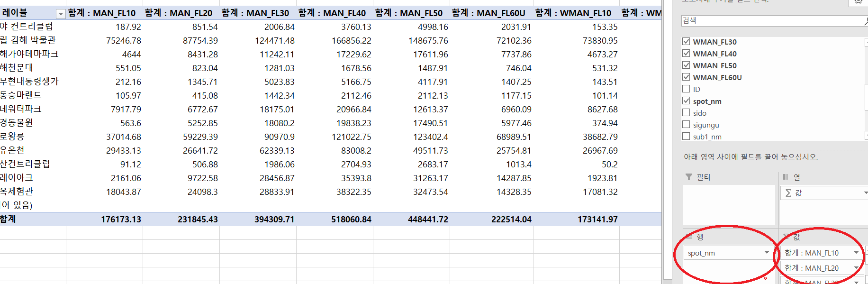Select cell with value 75246.78
Screen dimensions: 868x284
123,41
